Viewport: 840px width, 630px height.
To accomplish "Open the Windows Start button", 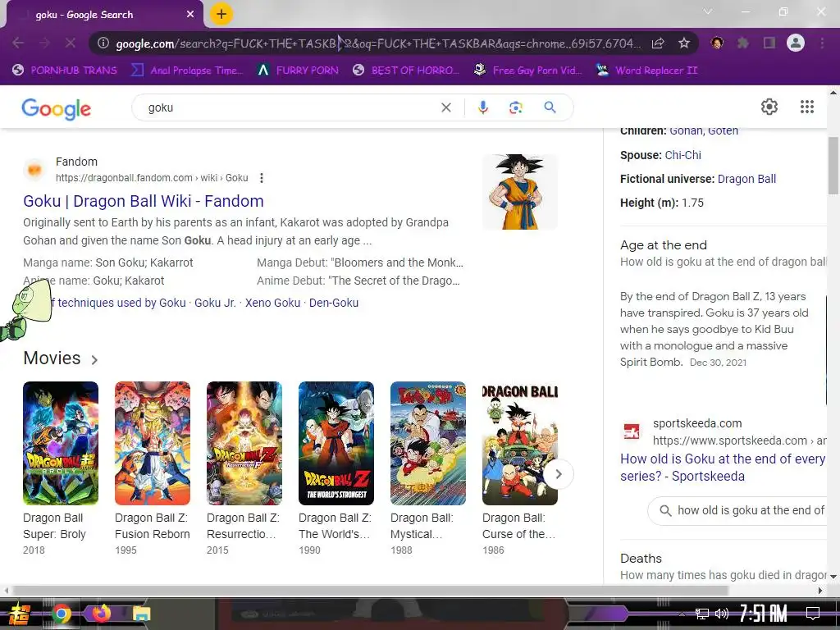I will coord(19,614).
